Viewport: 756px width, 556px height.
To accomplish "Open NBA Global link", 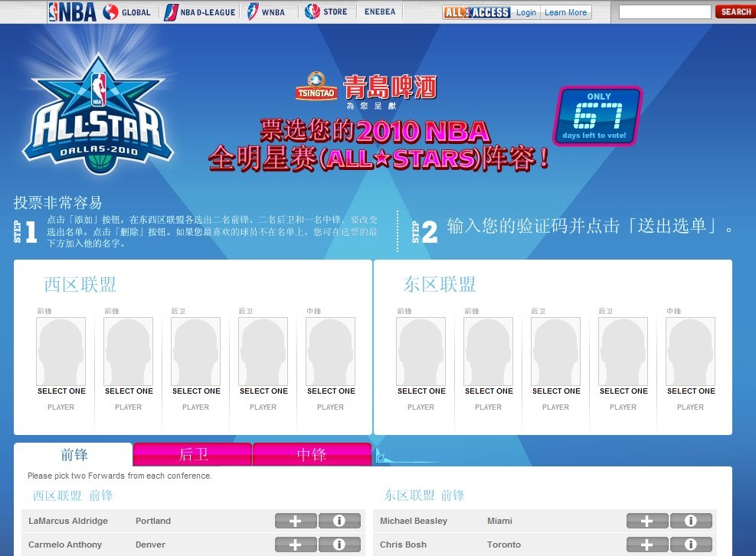I will pos(127,12).
